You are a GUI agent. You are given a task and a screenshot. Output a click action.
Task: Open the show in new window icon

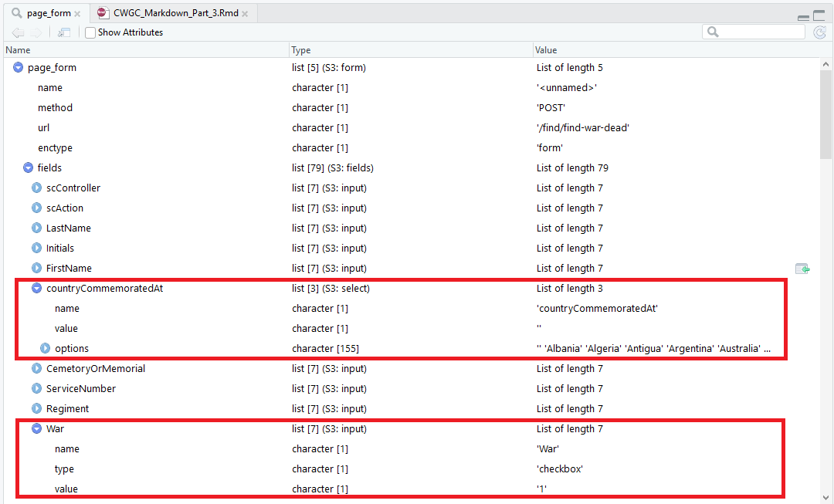click(64, 32)
